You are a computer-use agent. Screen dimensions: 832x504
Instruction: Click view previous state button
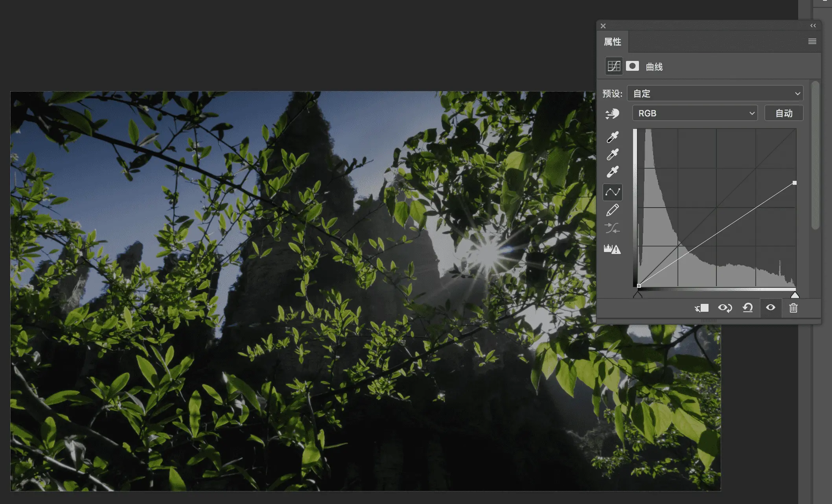(725, 308)
